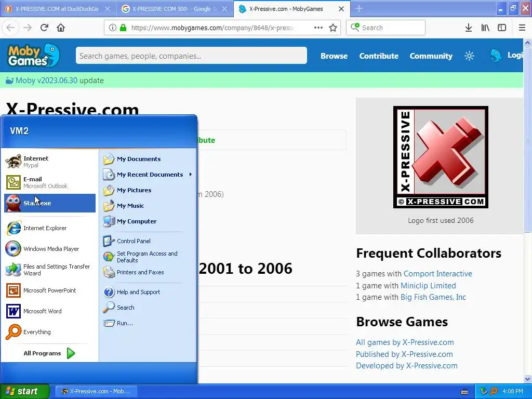Open Miniclip Limited link

pyautogui.click(x=428, y=286)
